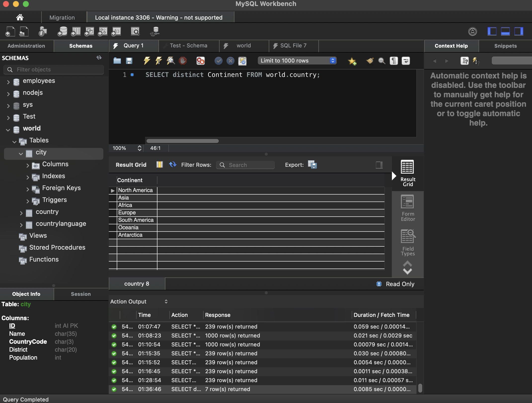Beautify the query with broom icon
The width and height of the screenshot is (532, 403).
click(x=370, y=61)
